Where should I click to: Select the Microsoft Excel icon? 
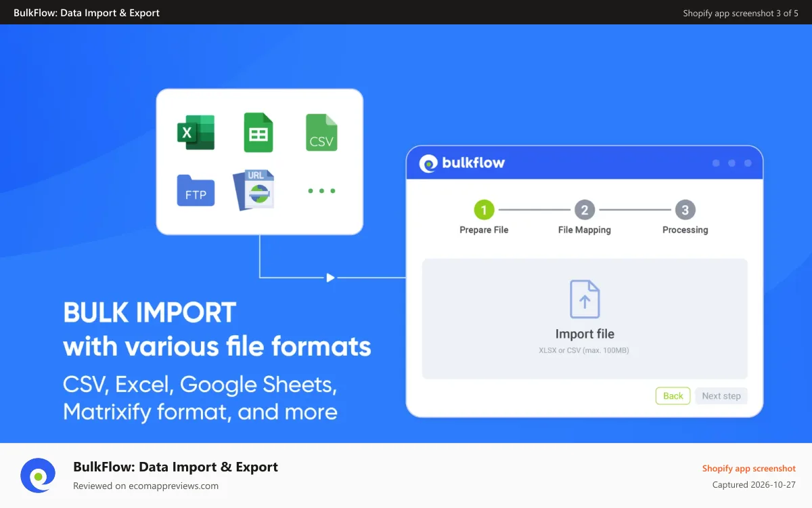point(196,132)
